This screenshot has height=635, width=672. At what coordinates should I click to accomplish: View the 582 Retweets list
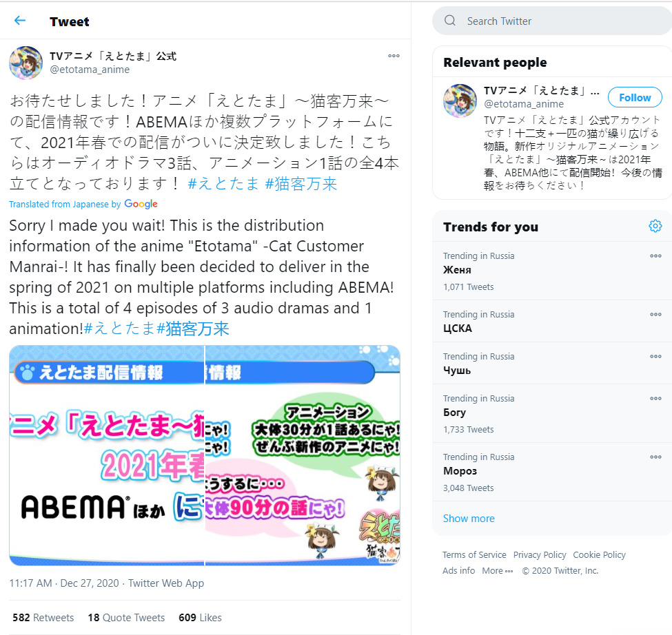[43, 618]
